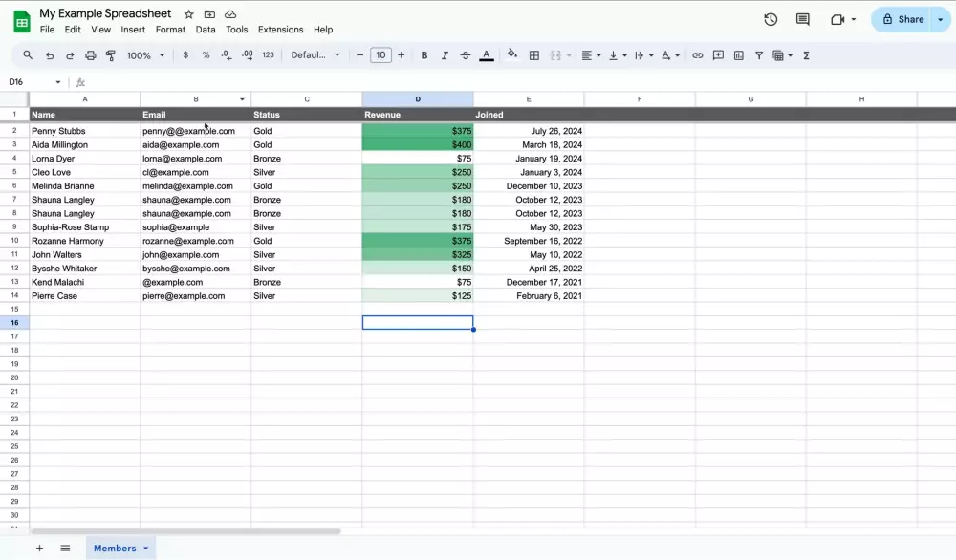This screenshot has width=956, height=560.
Task: Toggle italic formatting
Action: 445,55
